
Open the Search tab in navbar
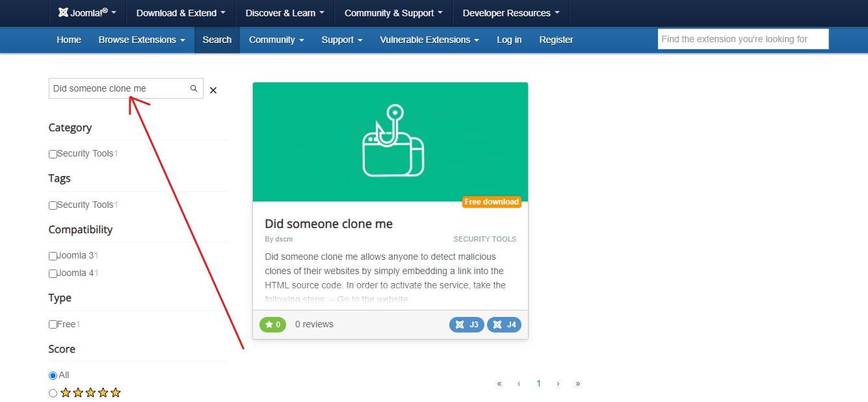217,40
